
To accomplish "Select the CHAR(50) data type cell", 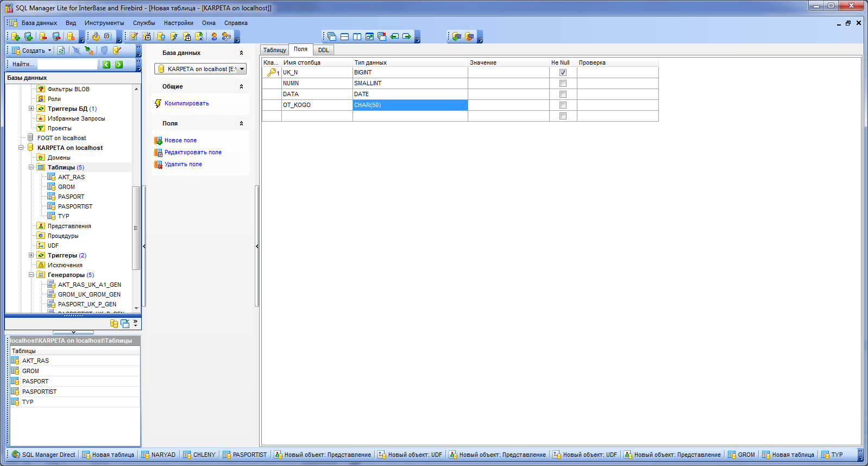I will [x=410, y=105].
